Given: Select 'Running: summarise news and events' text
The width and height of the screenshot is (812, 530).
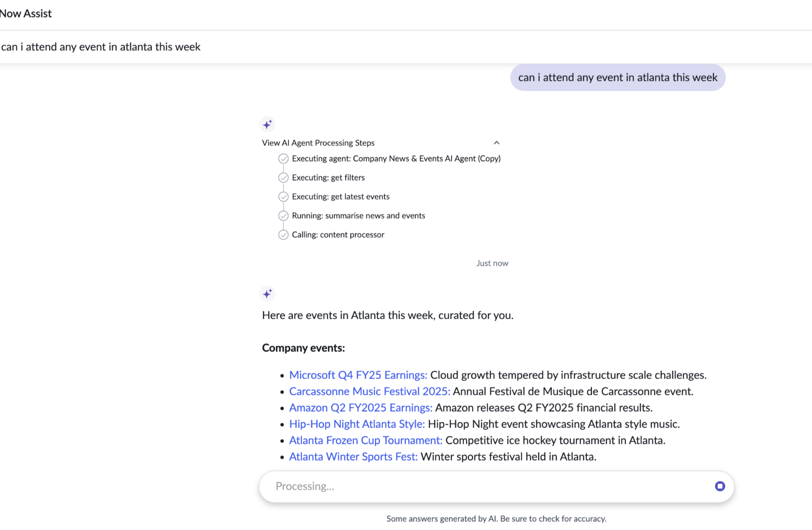Looking at the screenshot, I should point(358,216).
